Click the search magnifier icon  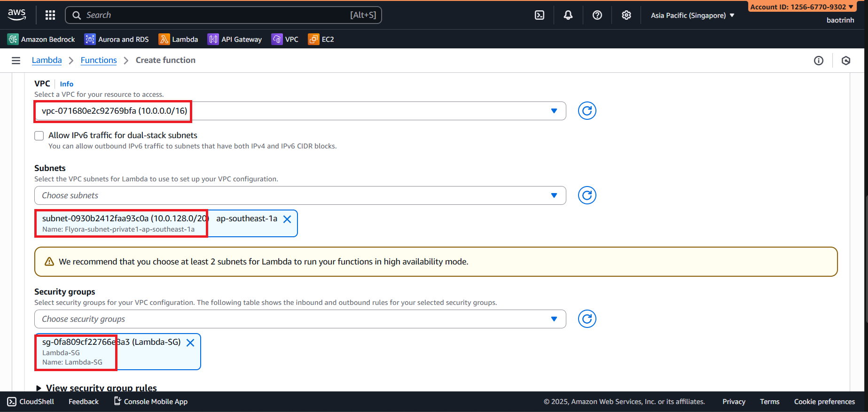tap(77, 15)
